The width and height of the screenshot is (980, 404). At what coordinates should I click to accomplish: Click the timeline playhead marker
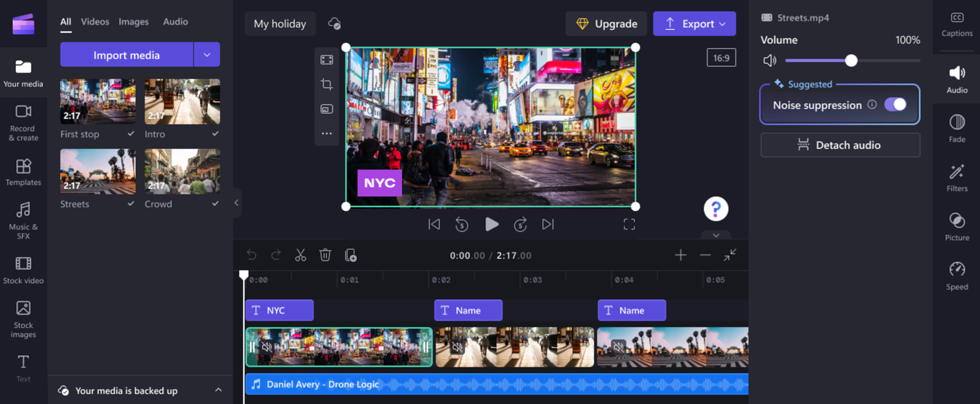(244, 275)
